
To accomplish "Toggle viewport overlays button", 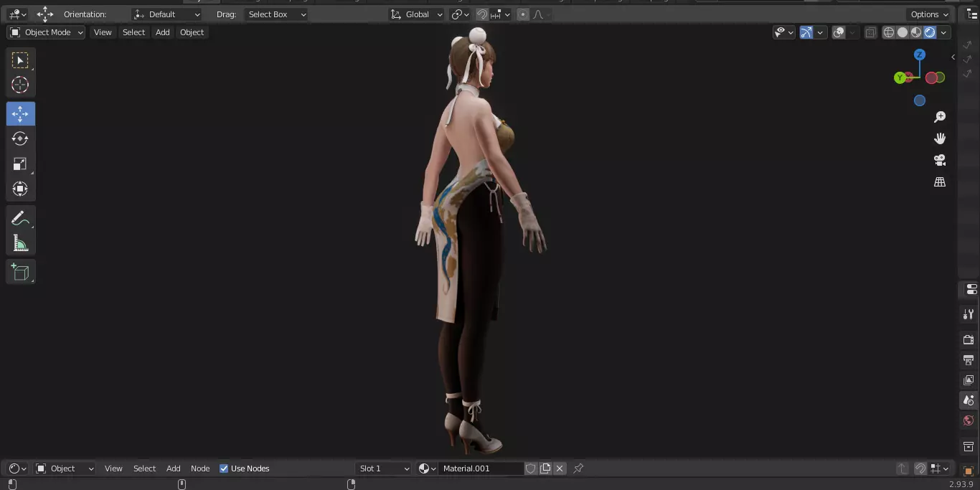I will click(x=839, y=32).
